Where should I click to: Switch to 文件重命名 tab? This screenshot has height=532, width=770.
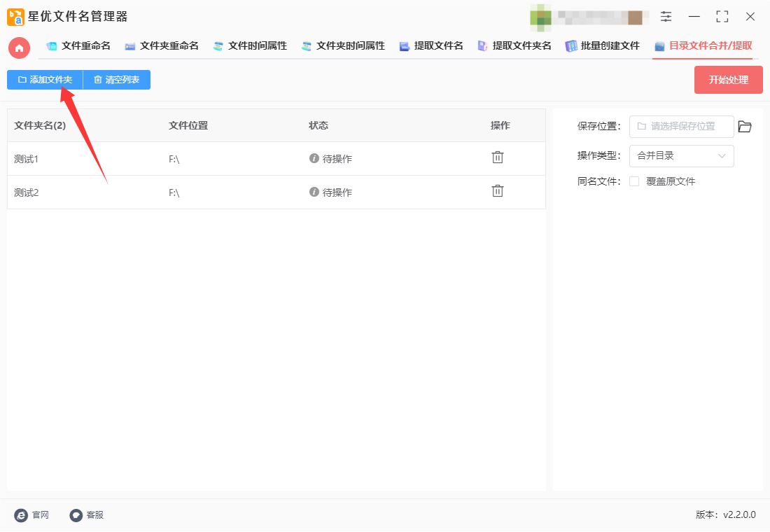78,46
